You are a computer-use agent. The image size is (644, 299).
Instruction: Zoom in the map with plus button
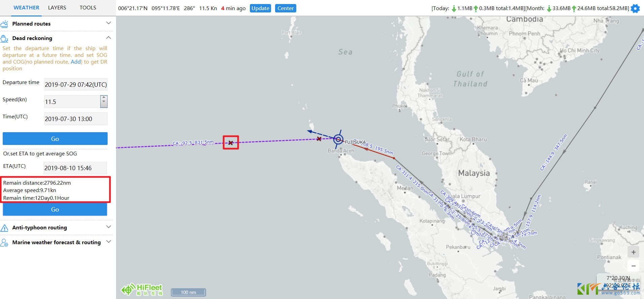(633, 252)
